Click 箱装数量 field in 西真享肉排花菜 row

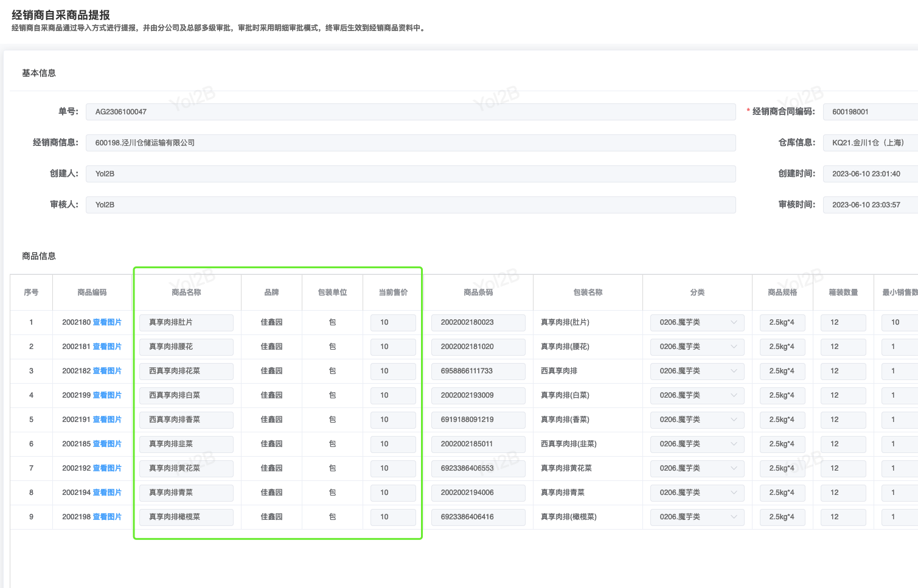tap(843, 371)
